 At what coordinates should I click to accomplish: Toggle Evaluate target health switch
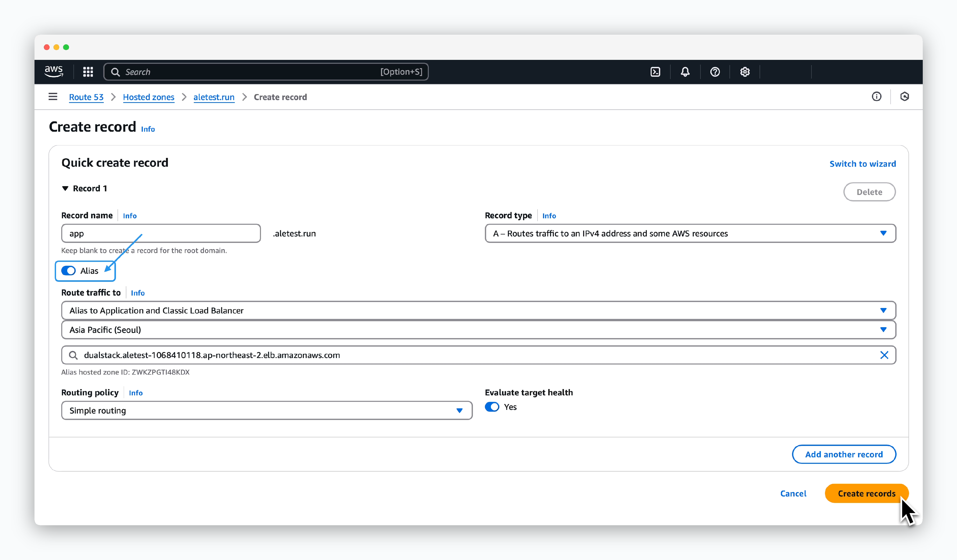[x=492, y=407]
